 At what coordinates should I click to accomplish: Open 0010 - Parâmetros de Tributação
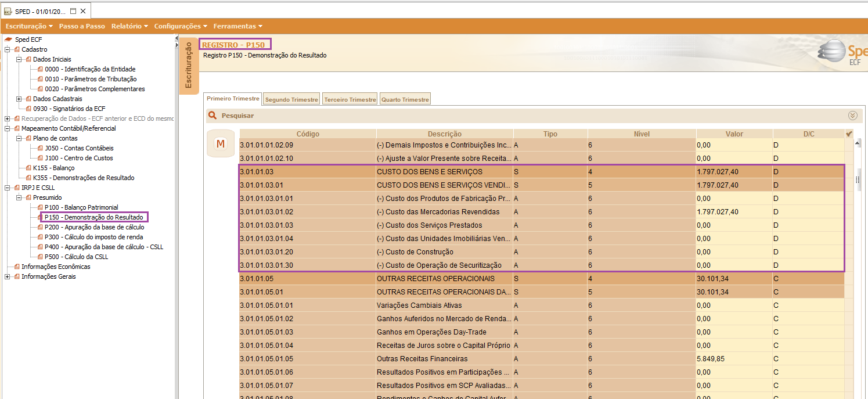point(91,79)
